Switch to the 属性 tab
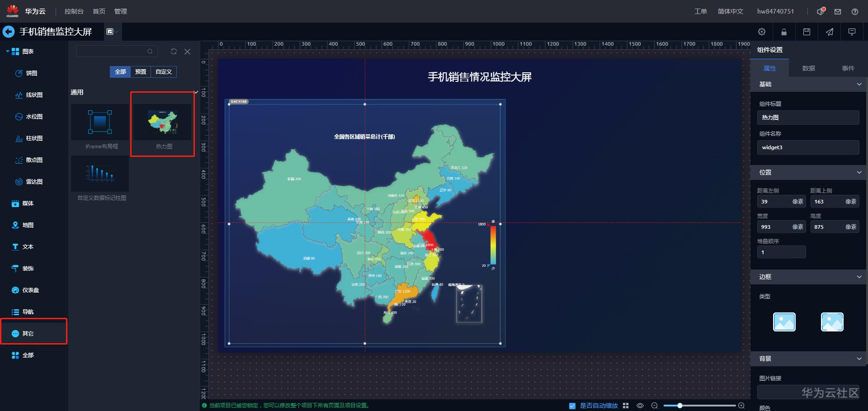The height and width of the screenshot is (411, 868). (x=769, y=68)
